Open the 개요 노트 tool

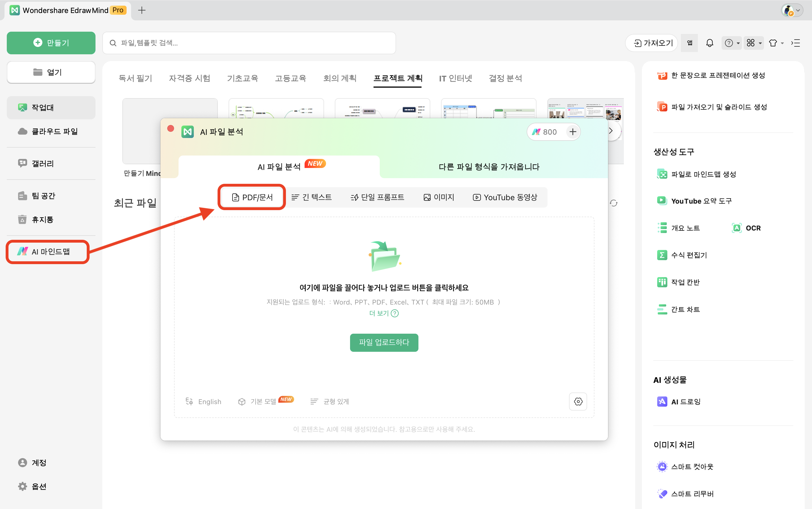[x=684, y=228]
